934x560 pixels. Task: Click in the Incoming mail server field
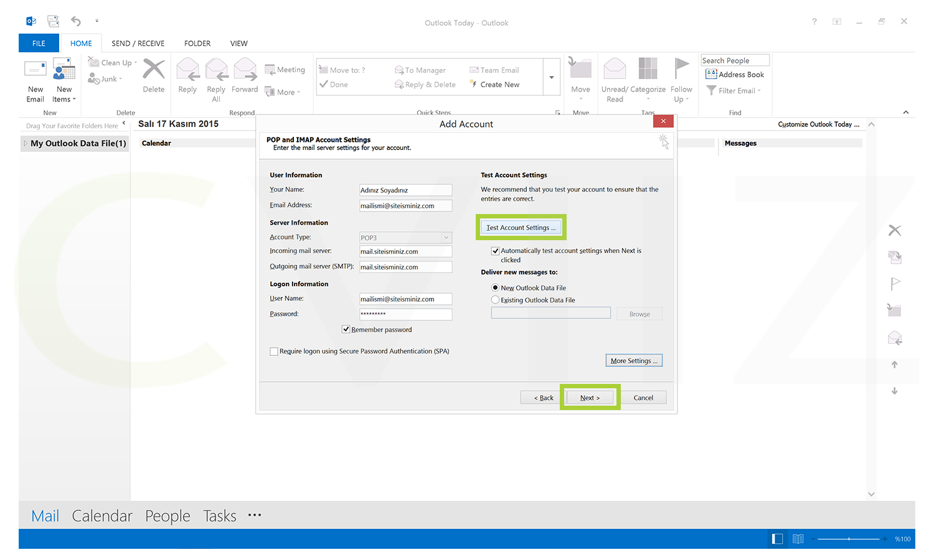[405, 251]
